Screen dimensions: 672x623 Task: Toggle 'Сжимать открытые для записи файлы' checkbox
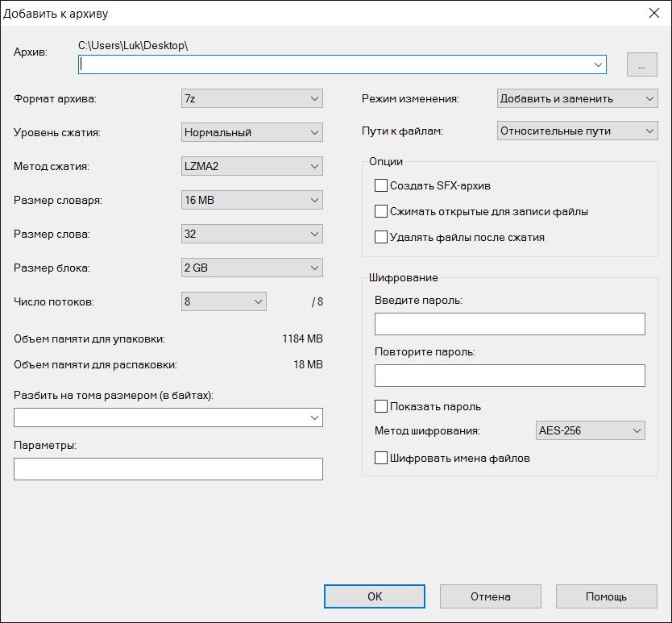click(x=381, y=211)
